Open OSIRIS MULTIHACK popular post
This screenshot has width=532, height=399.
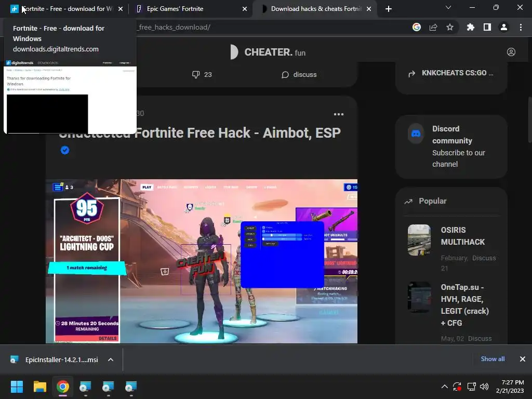pos(463,236)
